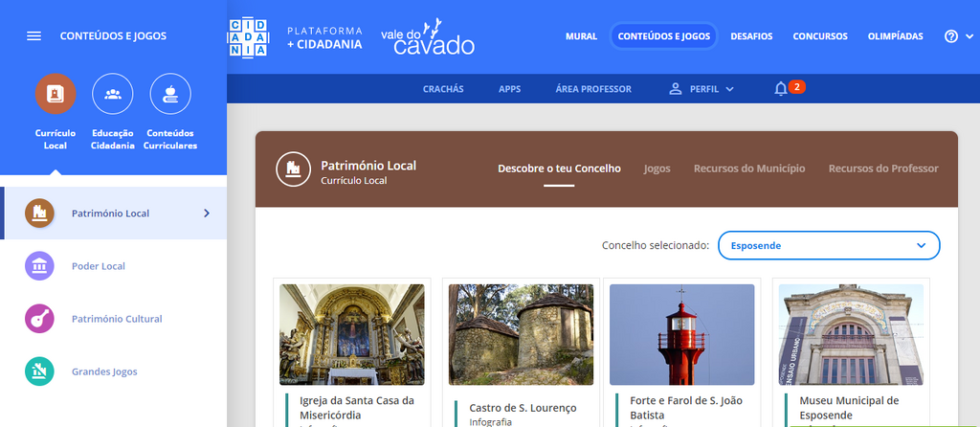The image size is (980, 427).
Task: Open Área Professor in secondary navigation
Action: (593, 89)
